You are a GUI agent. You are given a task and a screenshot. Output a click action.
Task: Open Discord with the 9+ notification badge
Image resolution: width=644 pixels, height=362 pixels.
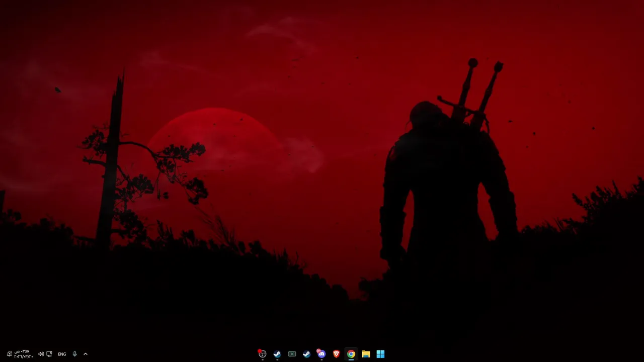[321, 354]
